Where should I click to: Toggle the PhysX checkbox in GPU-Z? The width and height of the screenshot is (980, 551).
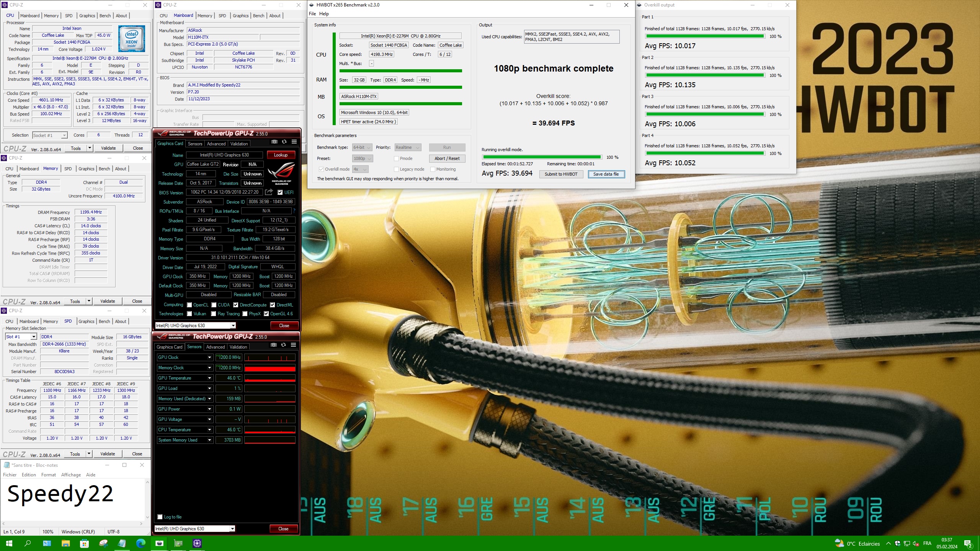(x=245, y=314)
